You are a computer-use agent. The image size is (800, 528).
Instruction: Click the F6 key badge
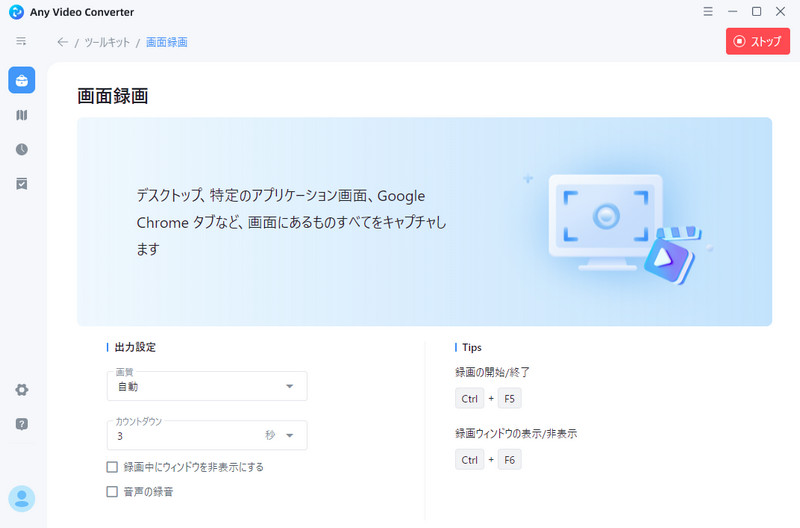click(509, 460)
